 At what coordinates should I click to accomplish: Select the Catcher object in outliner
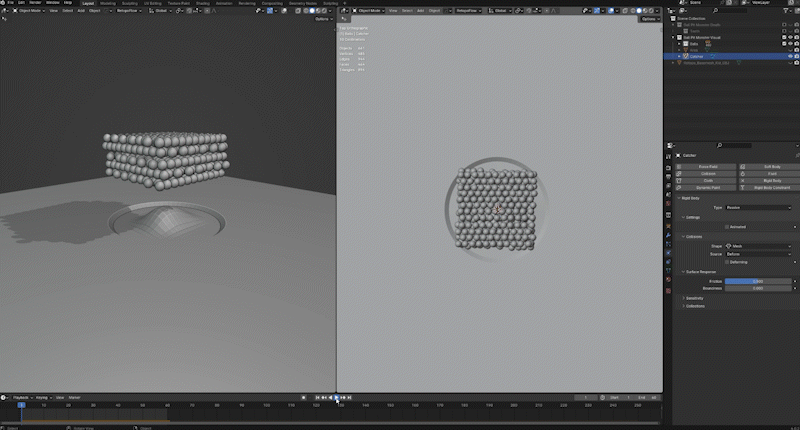[696, 56]
